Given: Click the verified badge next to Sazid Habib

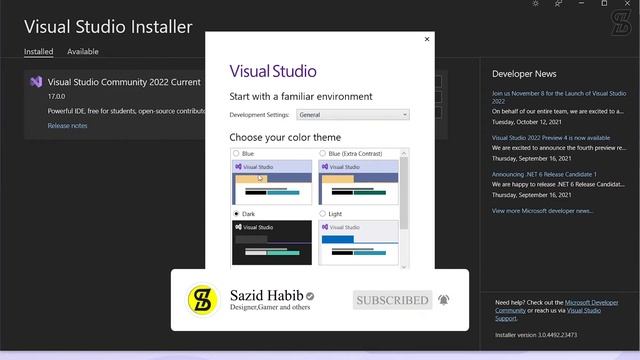Looking at the screenshot, I should [310, 296].
